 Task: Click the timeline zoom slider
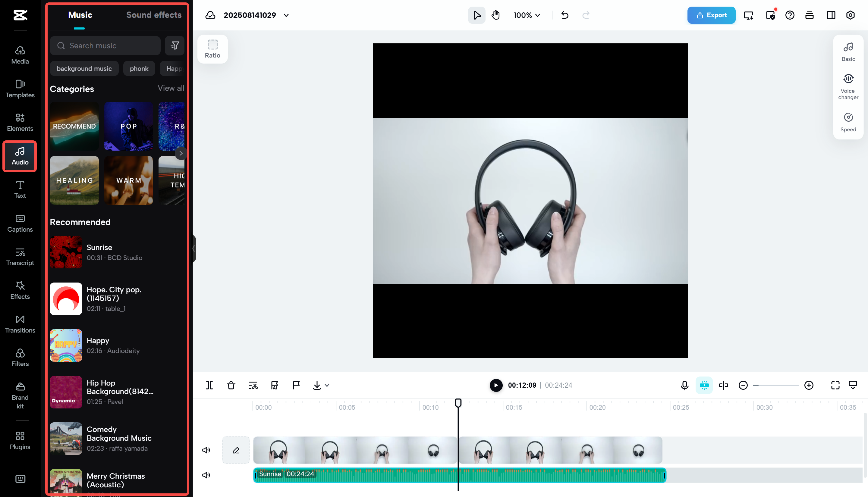coord(776,385)
